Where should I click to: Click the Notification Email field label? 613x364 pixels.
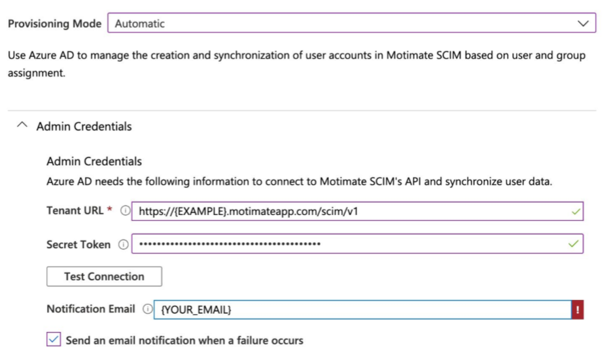pyautogui.click(x=90, y=309)
